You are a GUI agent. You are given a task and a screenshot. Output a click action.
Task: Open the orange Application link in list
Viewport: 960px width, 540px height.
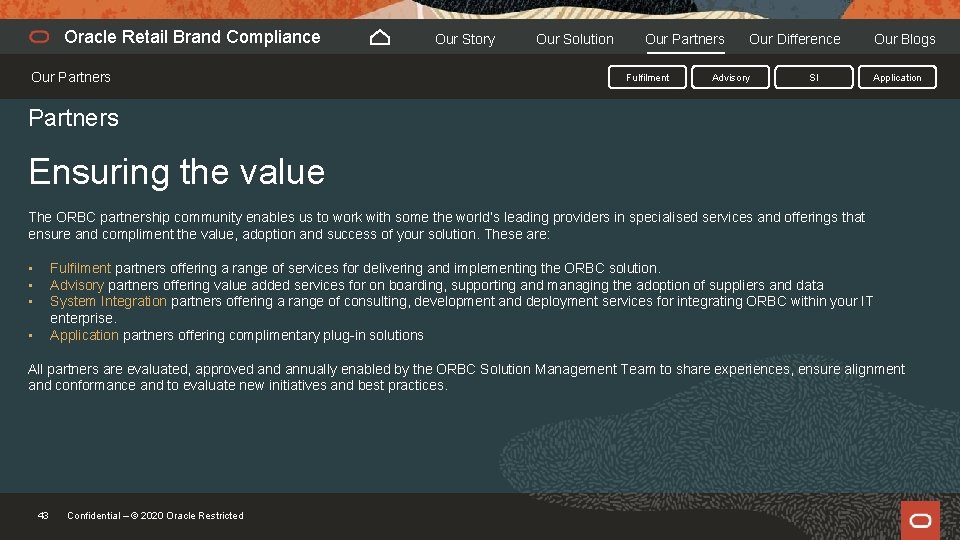[84, 335]
